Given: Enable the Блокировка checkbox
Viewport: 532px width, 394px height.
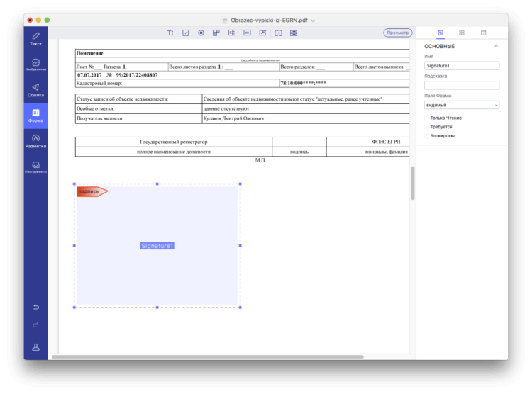Looking at the screenshot, I should 426,136.
